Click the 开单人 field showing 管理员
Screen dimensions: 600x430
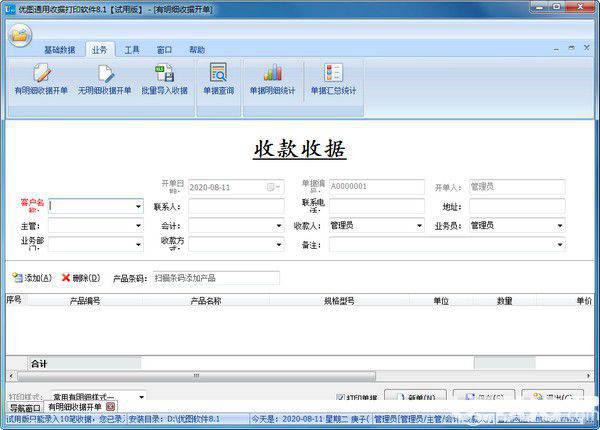click(517, 187)
